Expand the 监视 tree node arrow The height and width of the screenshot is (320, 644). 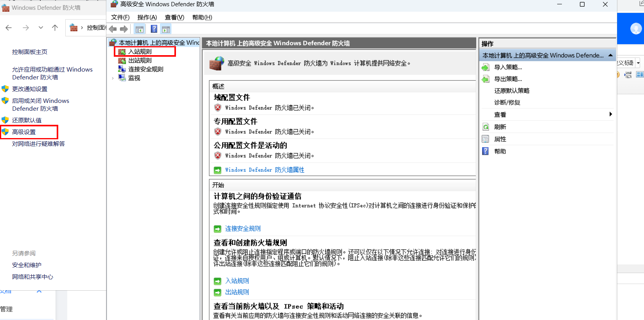(113, 78)
